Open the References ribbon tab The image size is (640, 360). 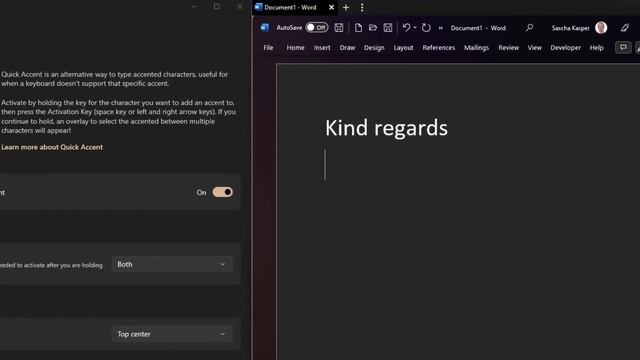(x=439, y=48)
